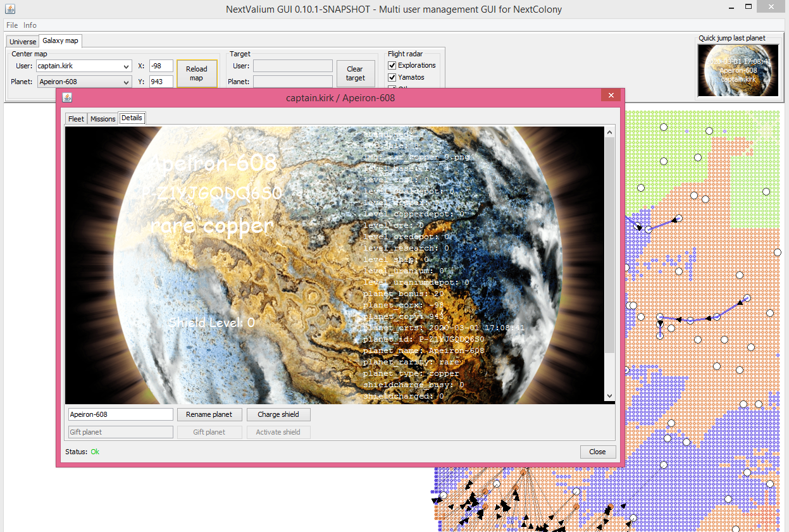The image size is (789, 532).
Task: Switch to the Universe tab
Action: [23, 42]
